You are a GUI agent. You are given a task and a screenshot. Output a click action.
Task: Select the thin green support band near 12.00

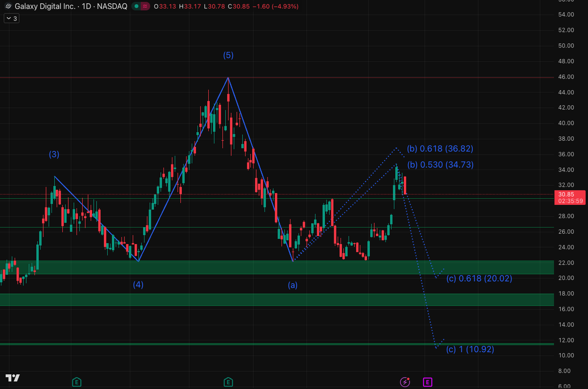277,344
